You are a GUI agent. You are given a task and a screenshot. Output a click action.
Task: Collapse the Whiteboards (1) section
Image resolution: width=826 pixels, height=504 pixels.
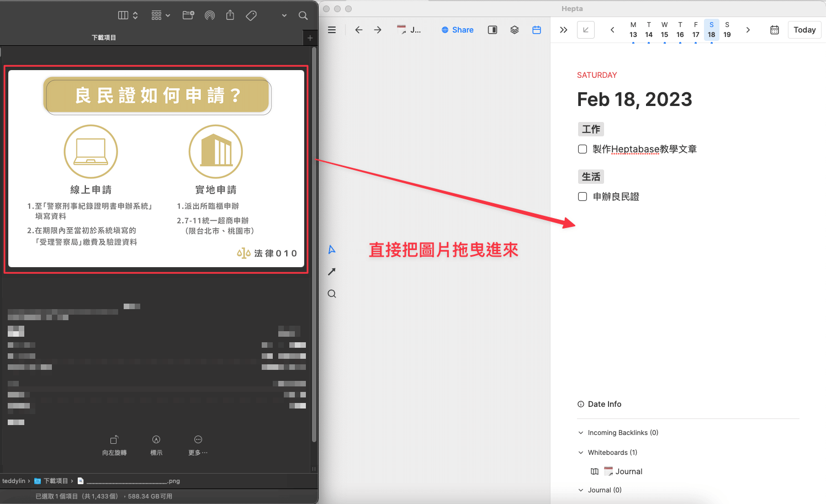point(581,453)
